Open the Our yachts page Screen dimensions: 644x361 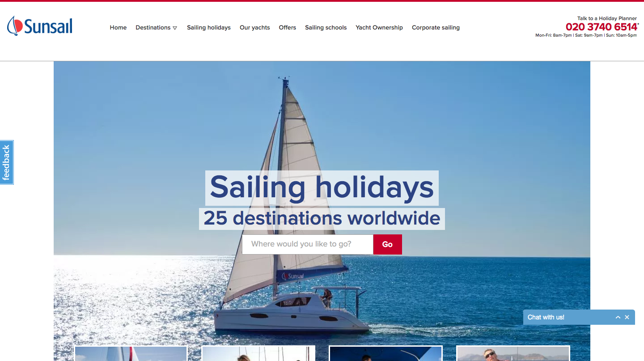pos(255,28)
